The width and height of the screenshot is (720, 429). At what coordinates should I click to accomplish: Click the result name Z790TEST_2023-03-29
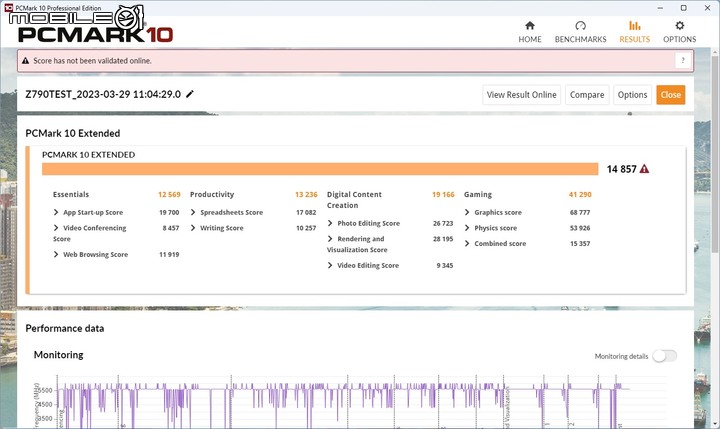tap(103, 94)
